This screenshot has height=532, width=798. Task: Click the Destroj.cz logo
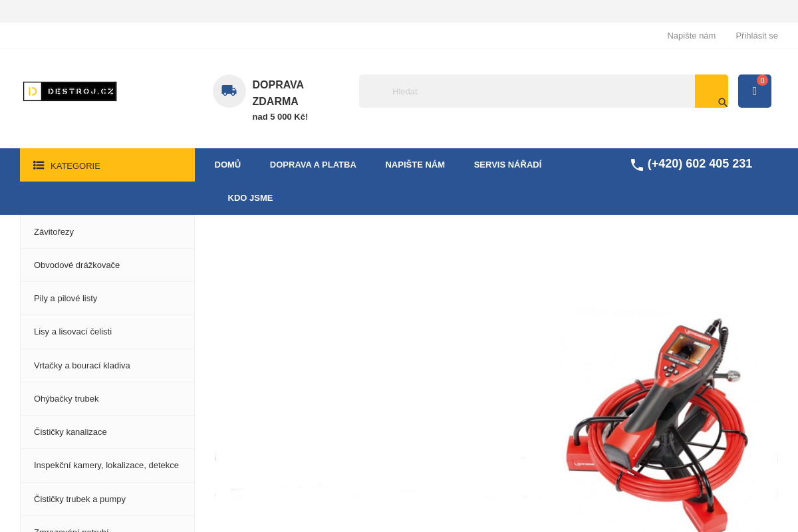click(x=70, y=91)
